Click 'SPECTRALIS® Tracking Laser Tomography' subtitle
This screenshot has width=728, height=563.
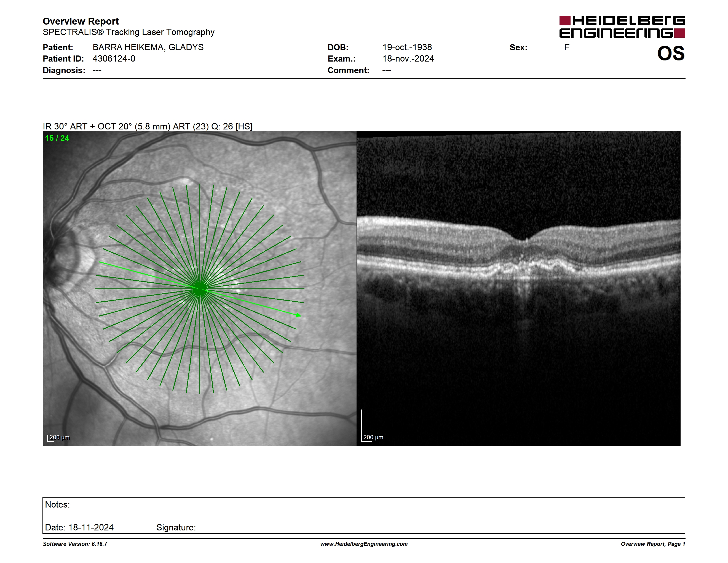[x=128, y=32]
